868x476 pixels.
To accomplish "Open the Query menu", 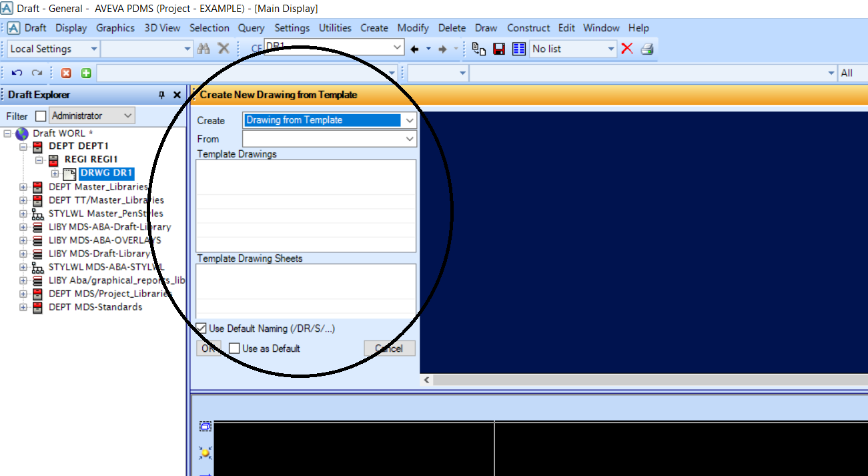I will click(x=252, y=28).
